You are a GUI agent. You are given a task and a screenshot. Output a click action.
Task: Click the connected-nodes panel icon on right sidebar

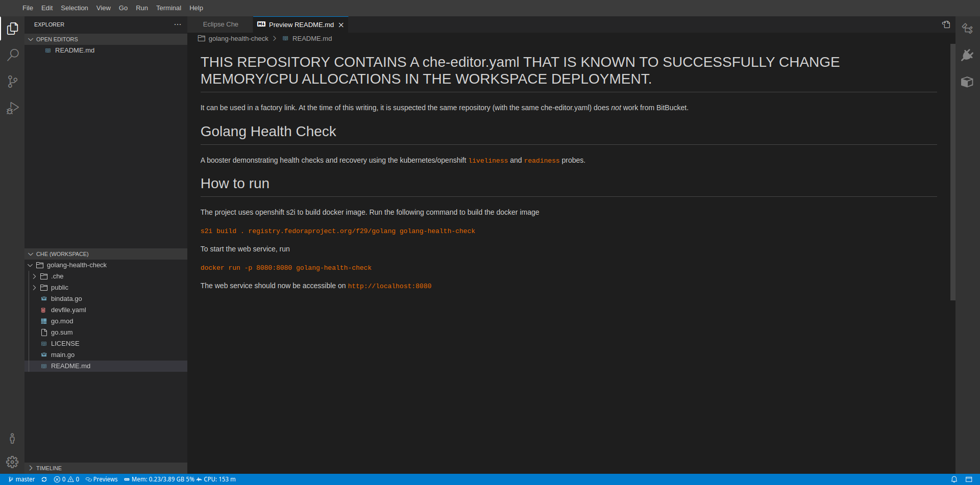(967, 29)
